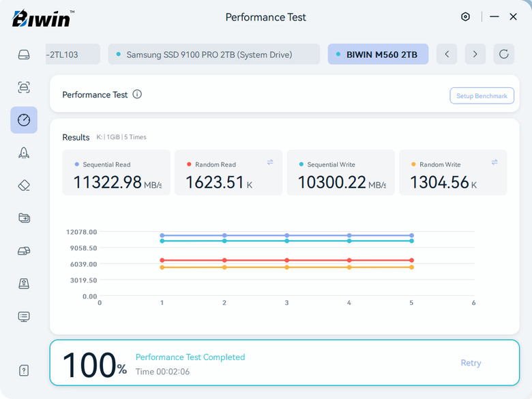Close the Biwin window

pos(513,16)
